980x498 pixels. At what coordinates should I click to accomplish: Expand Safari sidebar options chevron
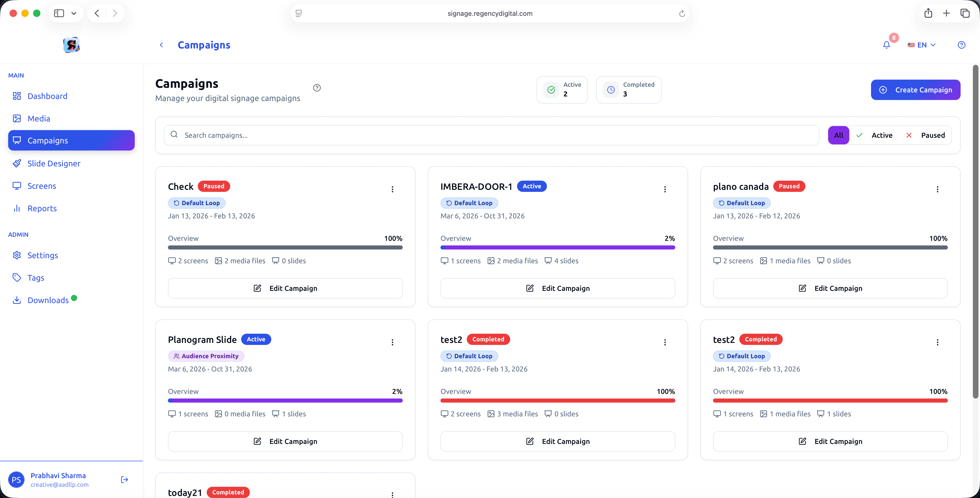pyautogui.click(x=74, y=13)
